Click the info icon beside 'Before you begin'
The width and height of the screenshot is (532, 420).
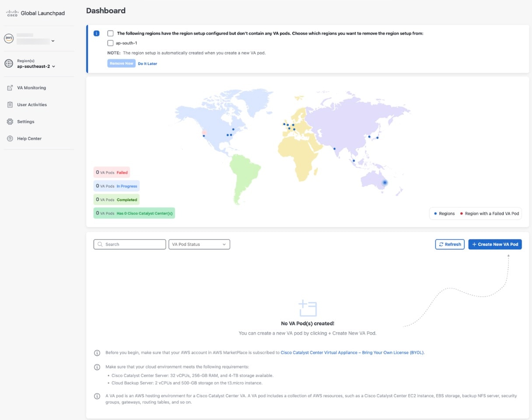(97, 353)
